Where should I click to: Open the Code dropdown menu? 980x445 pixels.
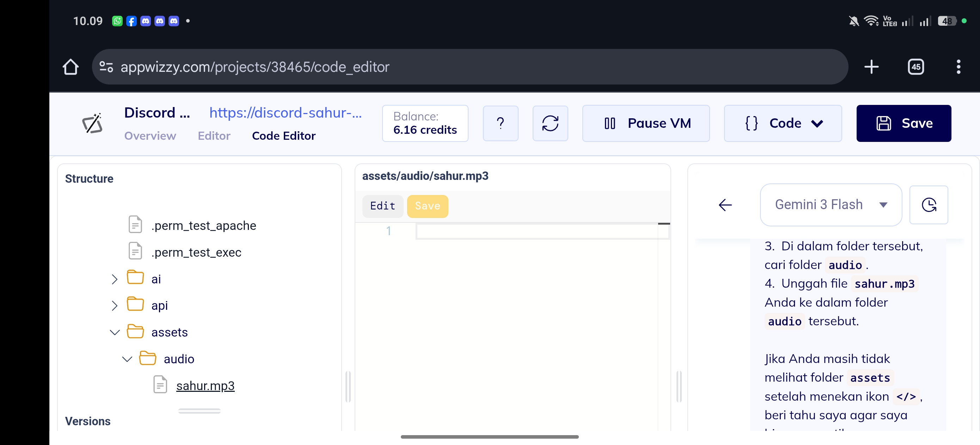783,123
